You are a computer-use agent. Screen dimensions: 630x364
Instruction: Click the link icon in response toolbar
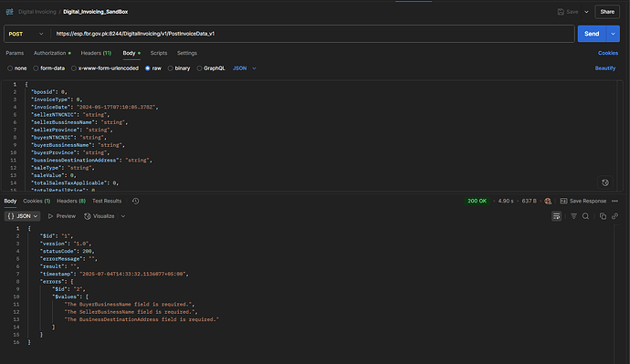click(614, 216)
